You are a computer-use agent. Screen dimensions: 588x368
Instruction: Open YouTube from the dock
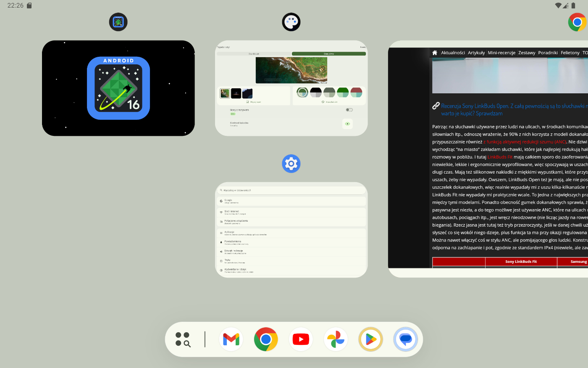301,339
